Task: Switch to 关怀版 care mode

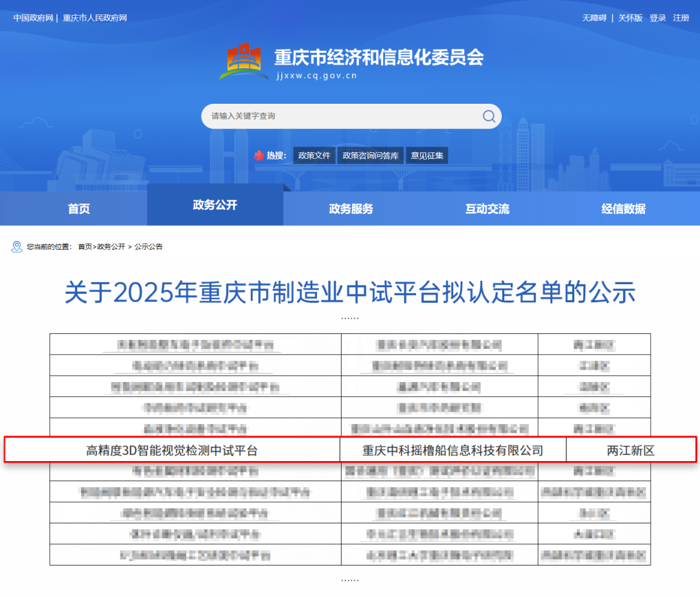Action: click(630, 18)
